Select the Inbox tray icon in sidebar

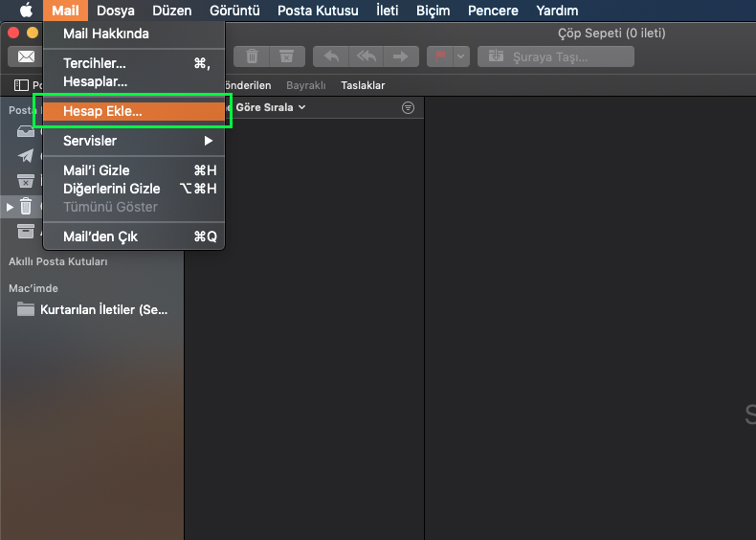[26, 131]
